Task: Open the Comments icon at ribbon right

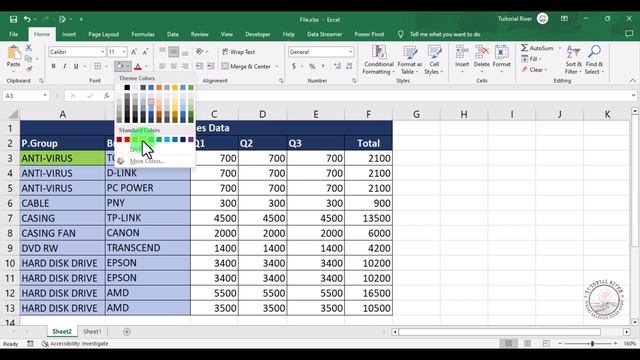Action: click(629, 34)
